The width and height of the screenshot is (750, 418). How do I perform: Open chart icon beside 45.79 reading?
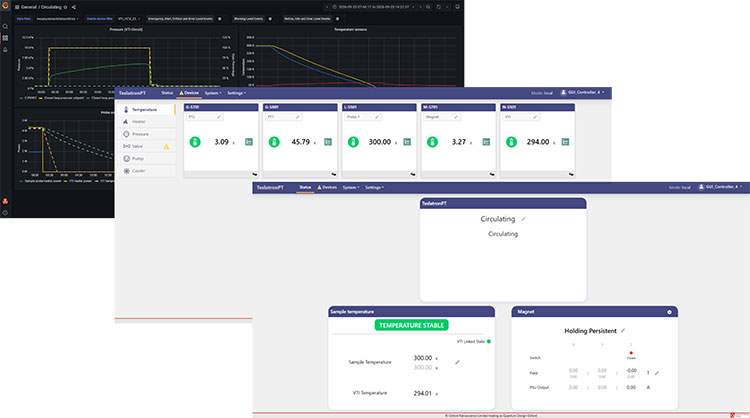(328, 142)
